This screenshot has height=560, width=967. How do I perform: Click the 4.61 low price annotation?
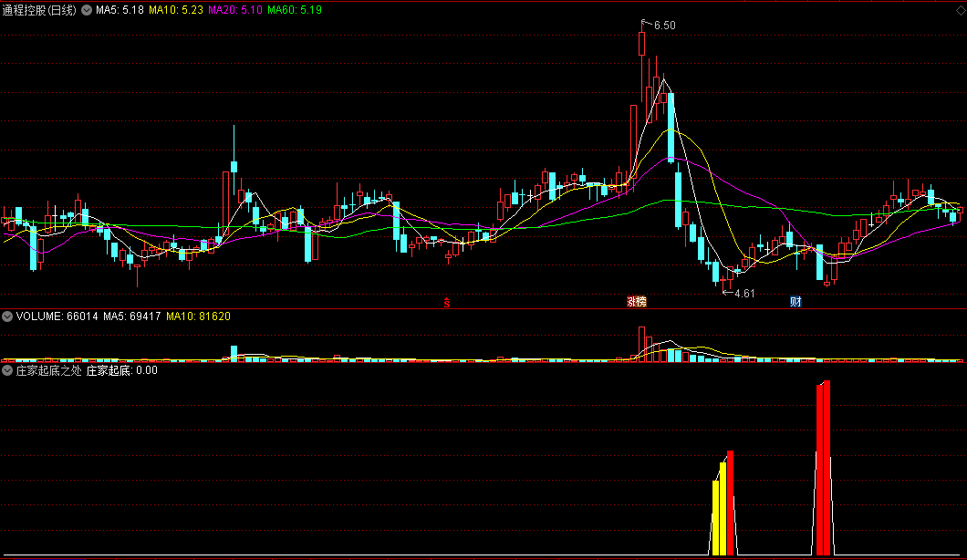tap(744, 294)
